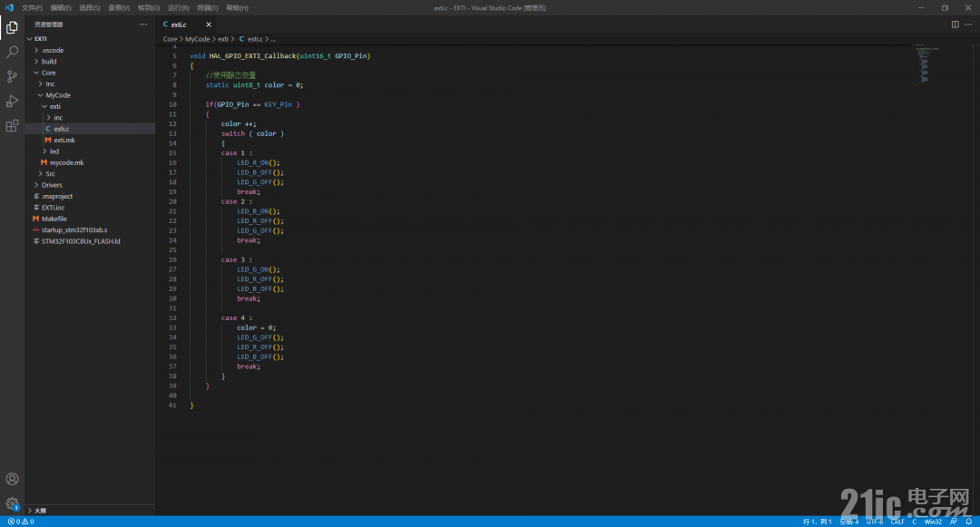This screenshot has height=527, width=980.
Task: Click the split editor icon
Action: pos(955,24)
